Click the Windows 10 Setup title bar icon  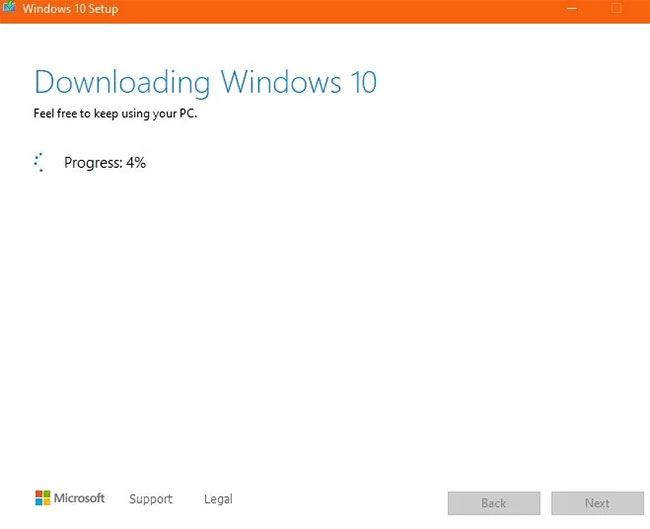tap(8, 7)
